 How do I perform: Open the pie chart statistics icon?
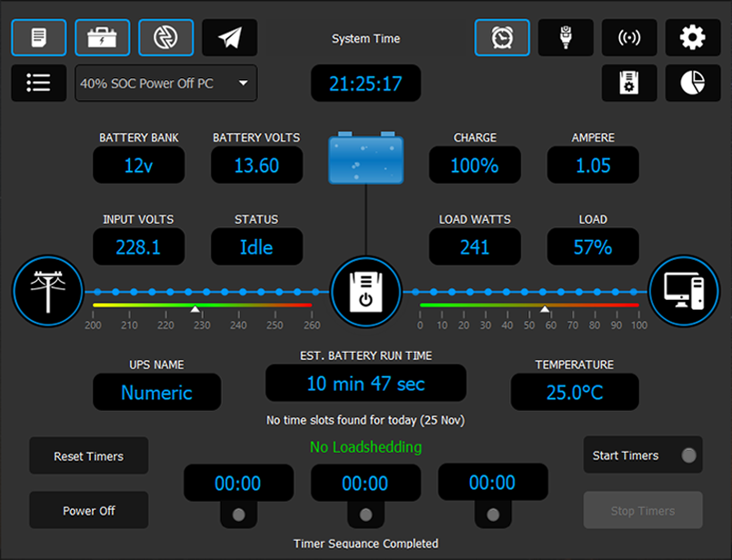click(693, 83)
